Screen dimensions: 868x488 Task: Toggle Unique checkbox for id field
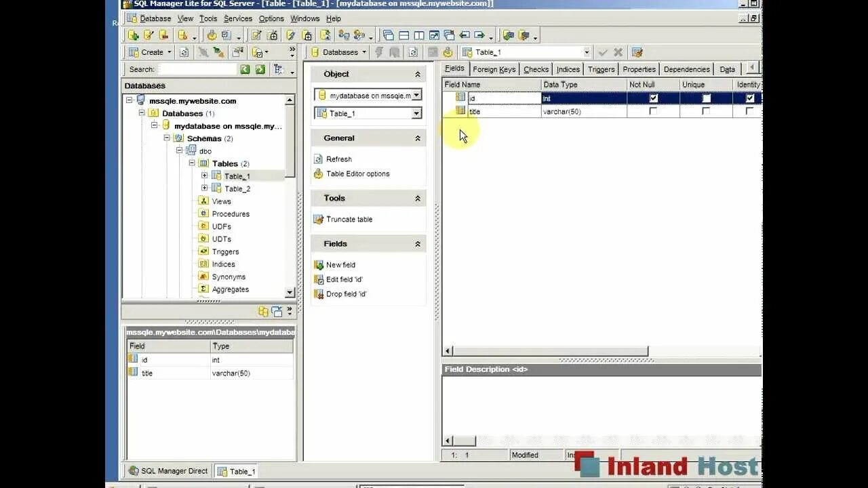(706, 98)
